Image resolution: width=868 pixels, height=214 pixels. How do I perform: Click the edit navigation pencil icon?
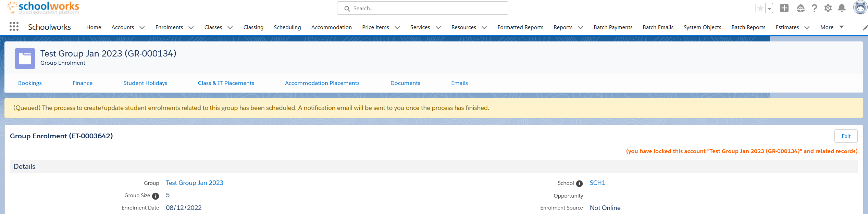[865, 28]
